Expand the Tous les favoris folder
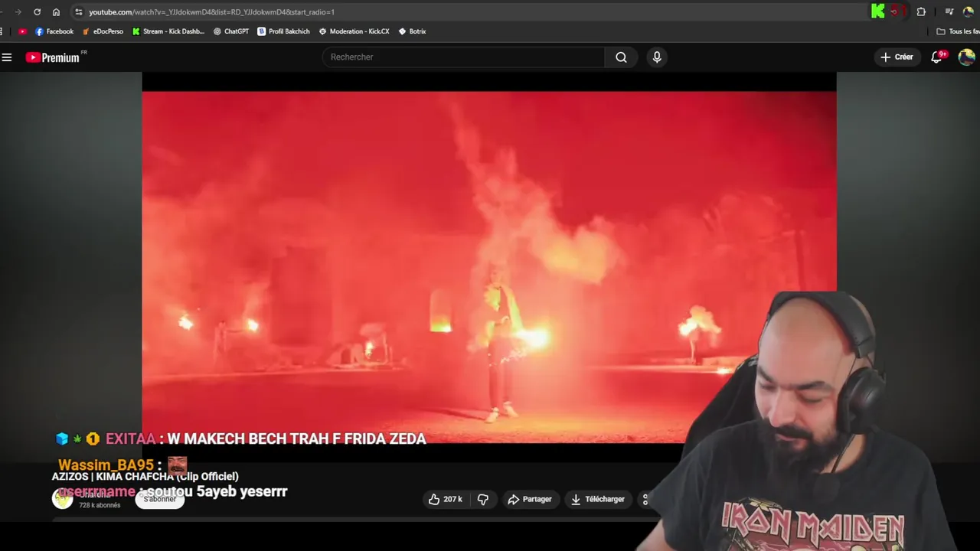 tap(958, 31)
